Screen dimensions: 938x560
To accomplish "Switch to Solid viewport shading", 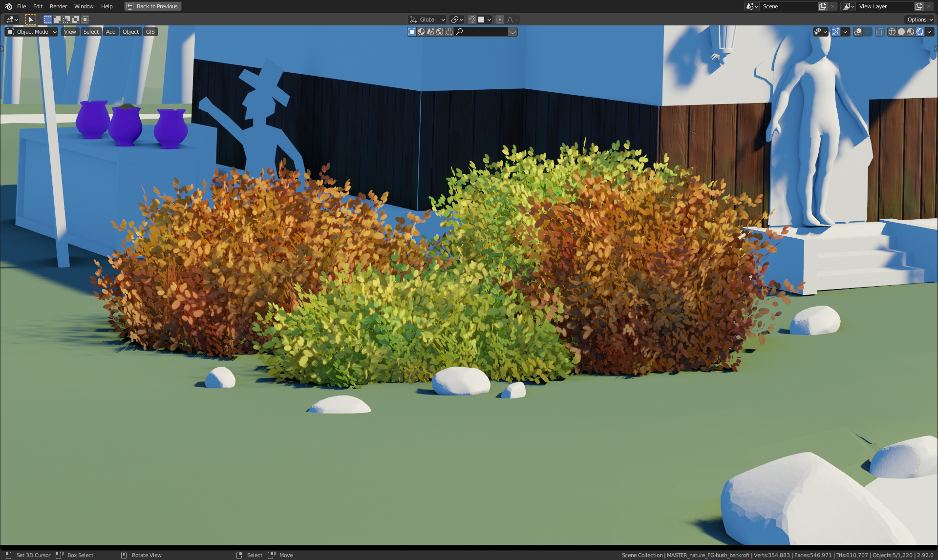I will point(901,32).
